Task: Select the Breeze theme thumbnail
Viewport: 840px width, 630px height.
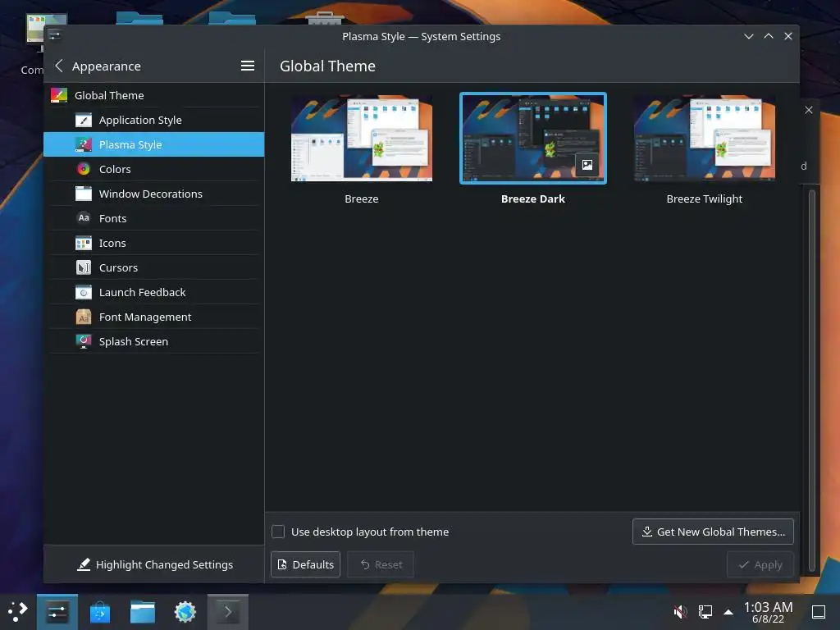Action: click(362, 138)
